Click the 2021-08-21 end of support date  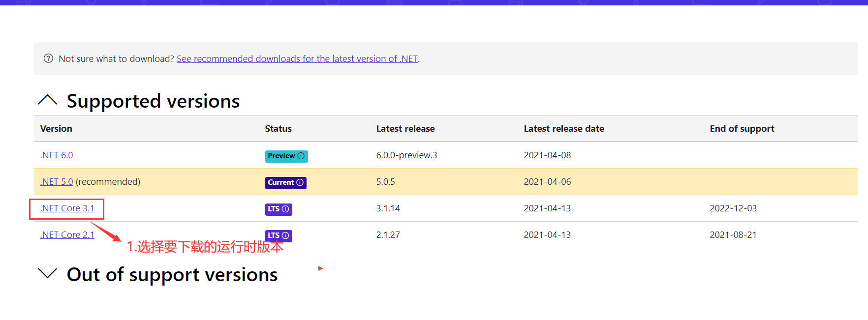[x=733, y=235]
